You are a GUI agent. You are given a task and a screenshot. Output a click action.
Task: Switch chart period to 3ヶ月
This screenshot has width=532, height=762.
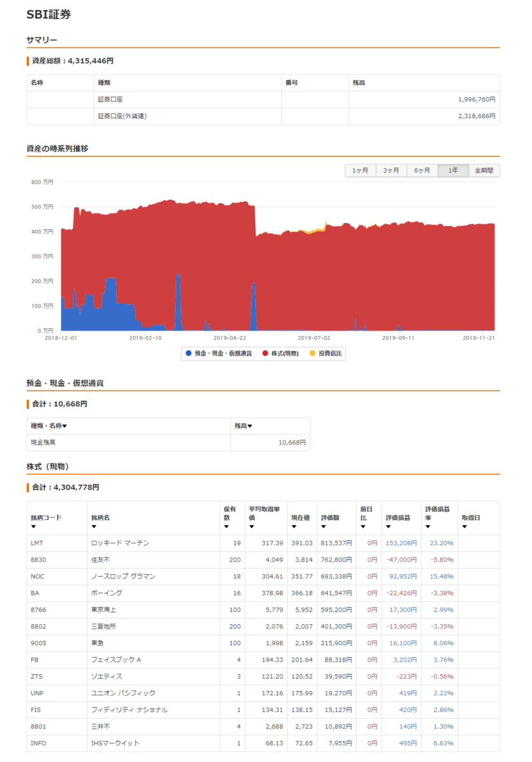click(391, 170)
